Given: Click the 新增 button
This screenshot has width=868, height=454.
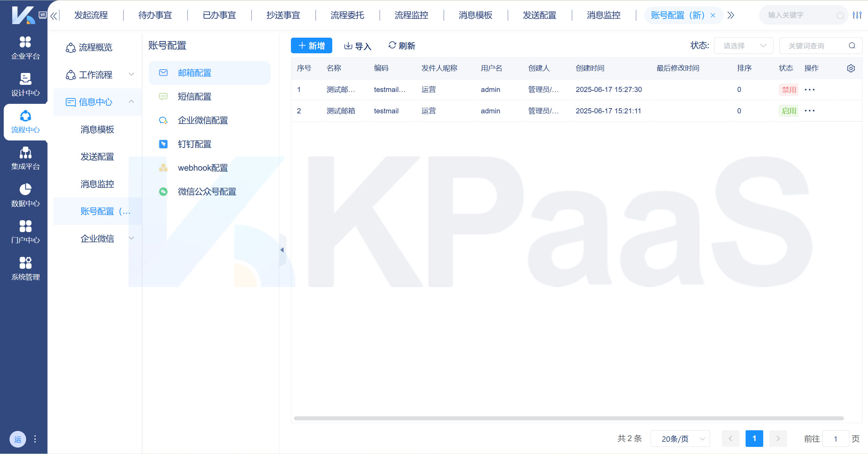Looking at the screenshot, I should click(x=311, y=46).
